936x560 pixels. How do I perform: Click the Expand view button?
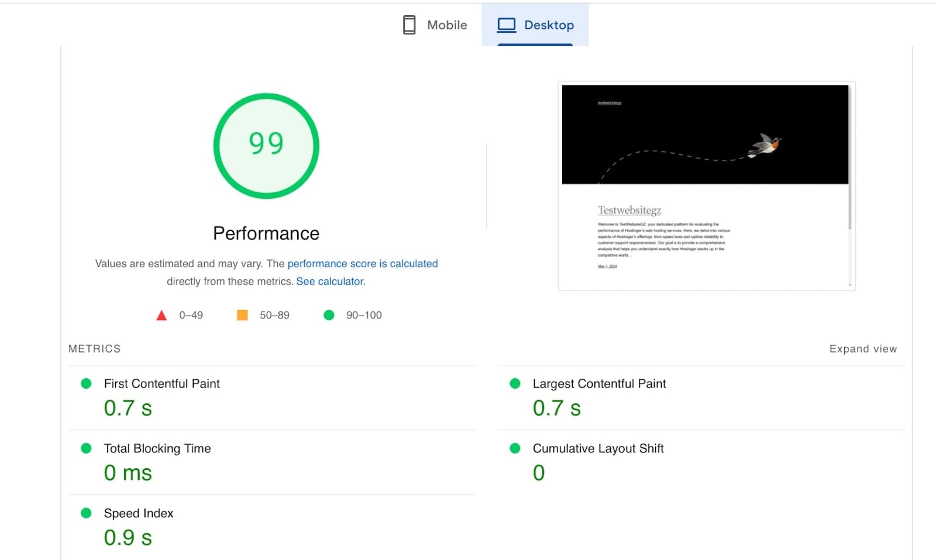coord(863,349)
